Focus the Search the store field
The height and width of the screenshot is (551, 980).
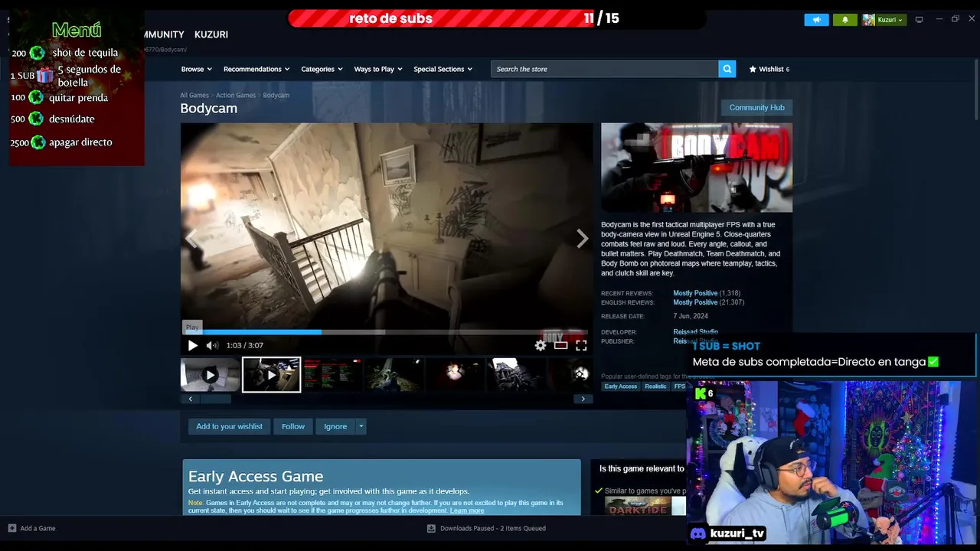click(605, 69)
